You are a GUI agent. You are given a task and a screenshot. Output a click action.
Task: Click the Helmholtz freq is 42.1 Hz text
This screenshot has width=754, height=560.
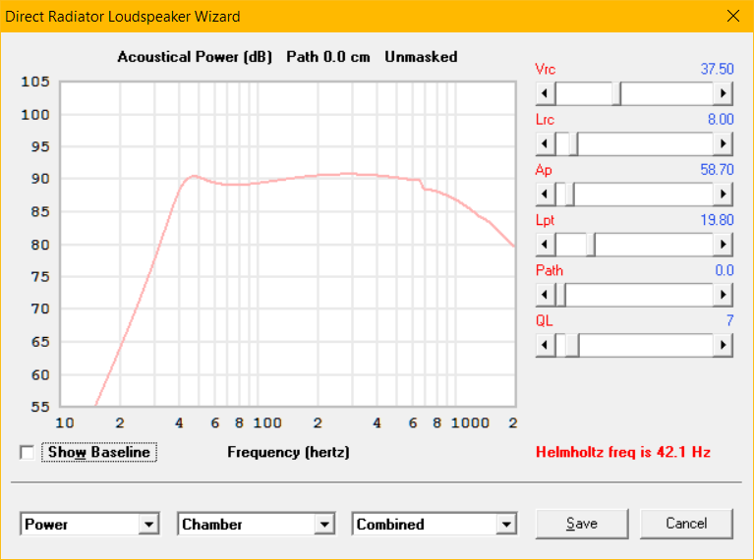(623, 452)
